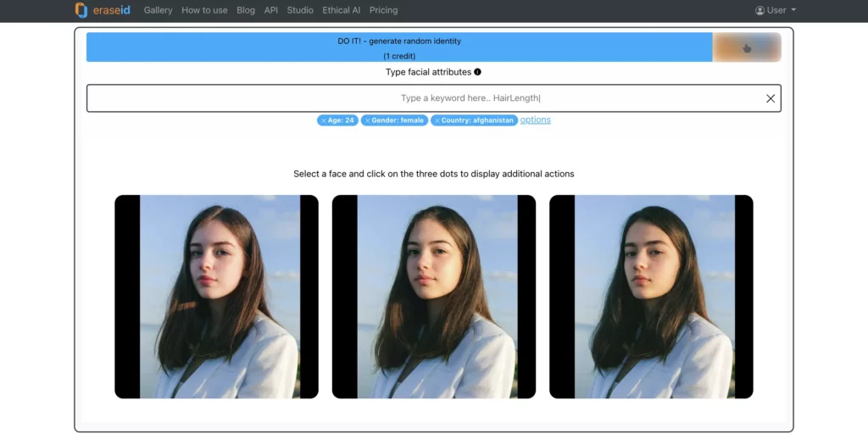Screen dimensions: 868x445
Task: Open the Pricing page
Action: coord(383,10)
